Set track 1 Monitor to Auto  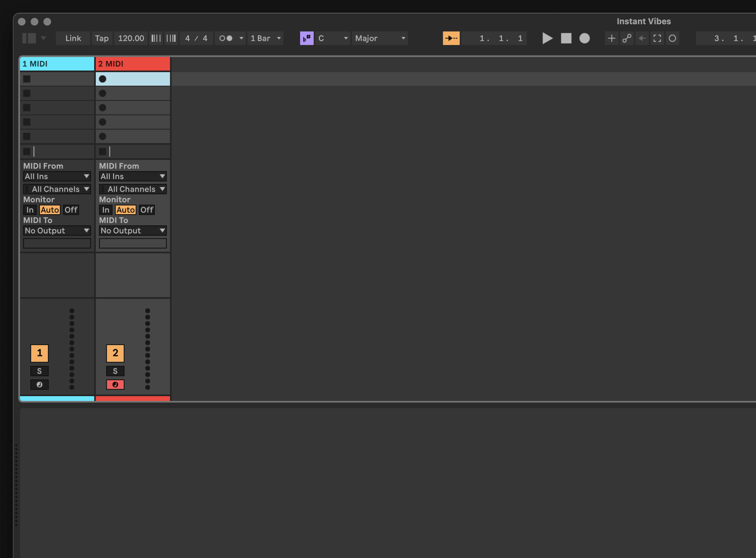coord(50,210)
